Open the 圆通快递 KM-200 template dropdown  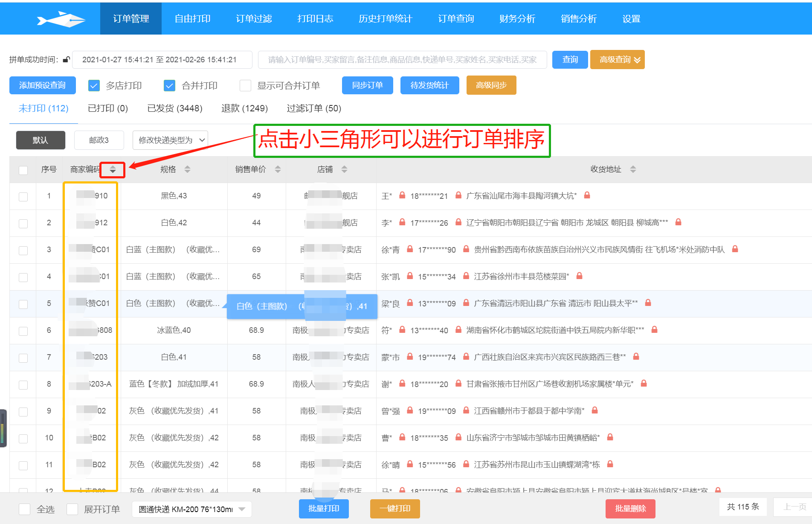coord(192,509)
